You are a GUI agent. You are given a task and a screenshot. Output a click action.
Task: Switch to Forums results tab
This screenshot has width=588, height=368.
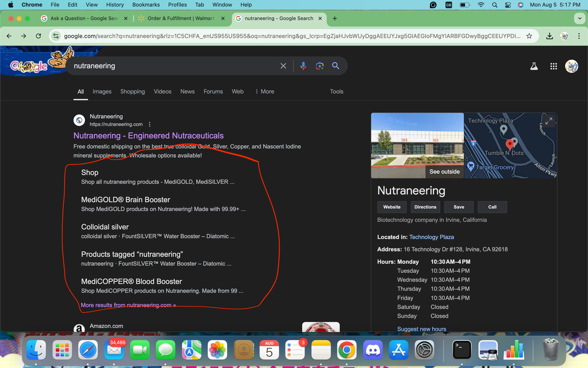pos(213,92)
